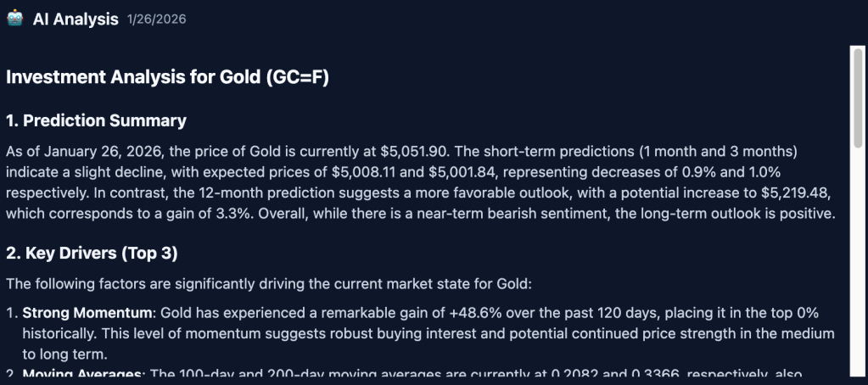Click the expected price $5,008.11
This screenshot has height=385, width=868.
tap(353, 172)
